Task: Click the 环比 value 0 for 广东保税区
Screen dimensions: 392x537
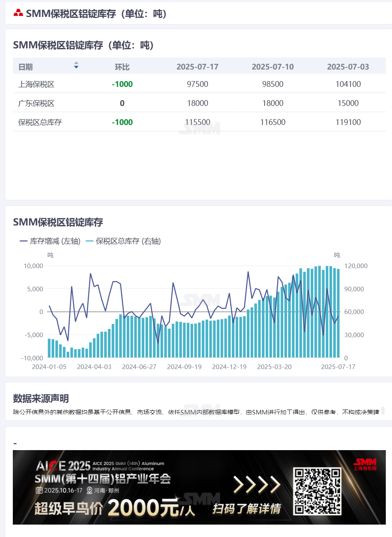Action: click(x=122, y=103)
